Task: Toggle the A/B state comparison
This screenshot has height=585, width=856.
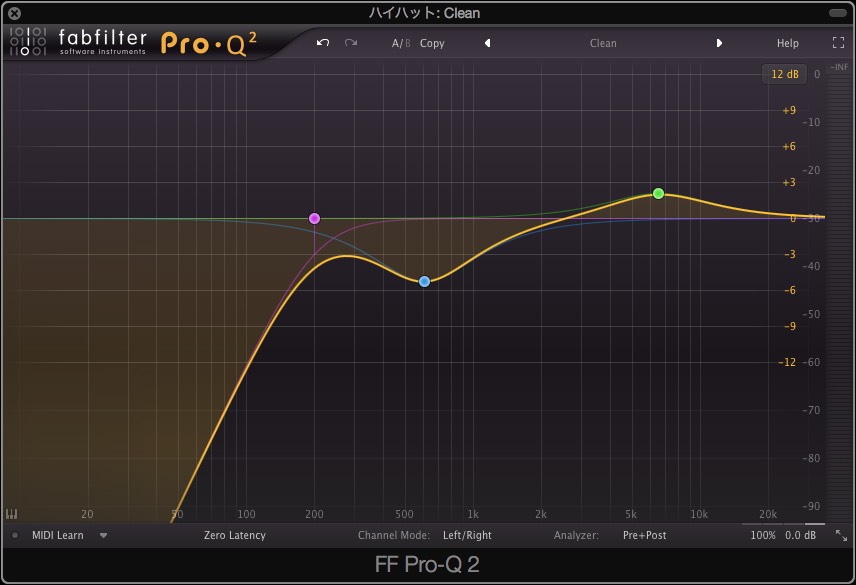Action: (401, 43)
